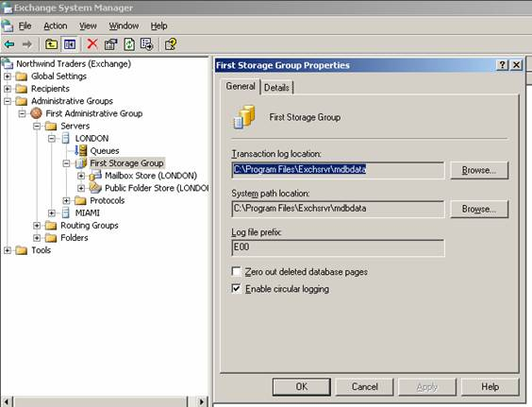Open the Help menu
The height and width of the screenshot is (407, 532).
coord(158,25)
